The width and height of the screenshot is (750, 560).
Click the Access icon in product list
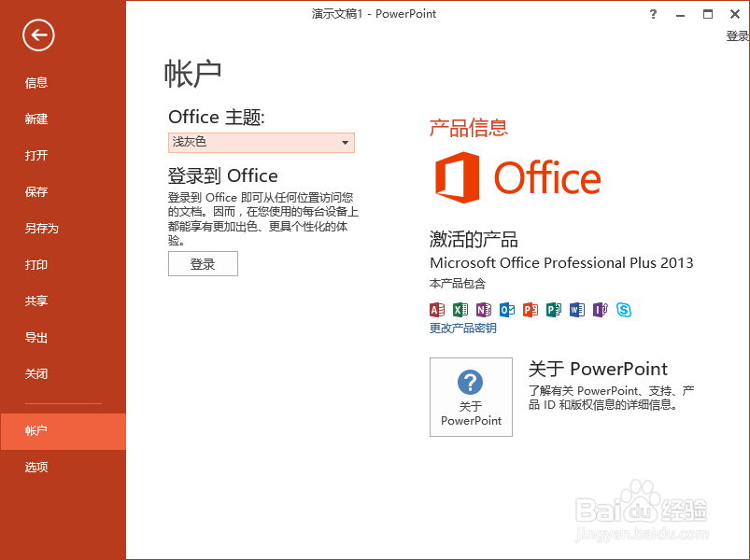(437, 310)
